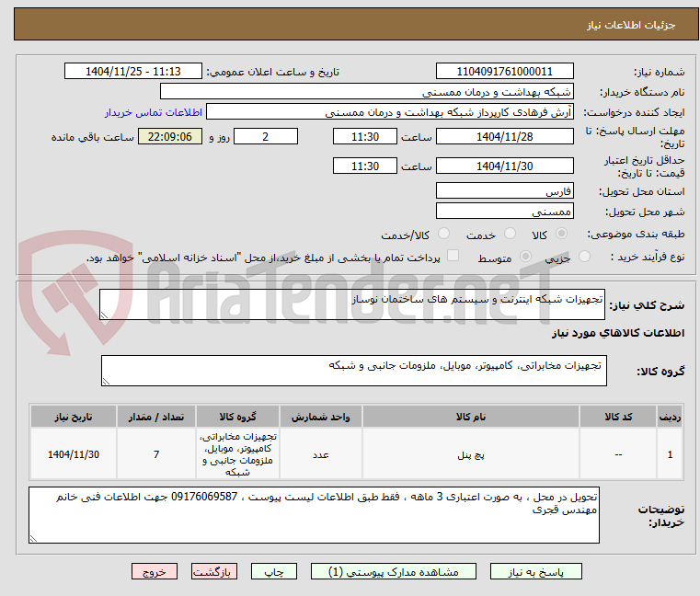Click the 'چاپ' print button
700x596 pixels.
coord(274,571)
